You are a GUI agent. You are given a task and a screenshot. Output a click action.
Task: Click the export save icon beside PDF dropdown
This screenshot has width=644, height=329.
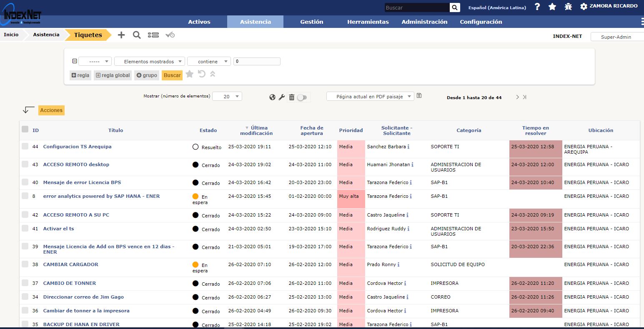419,96
